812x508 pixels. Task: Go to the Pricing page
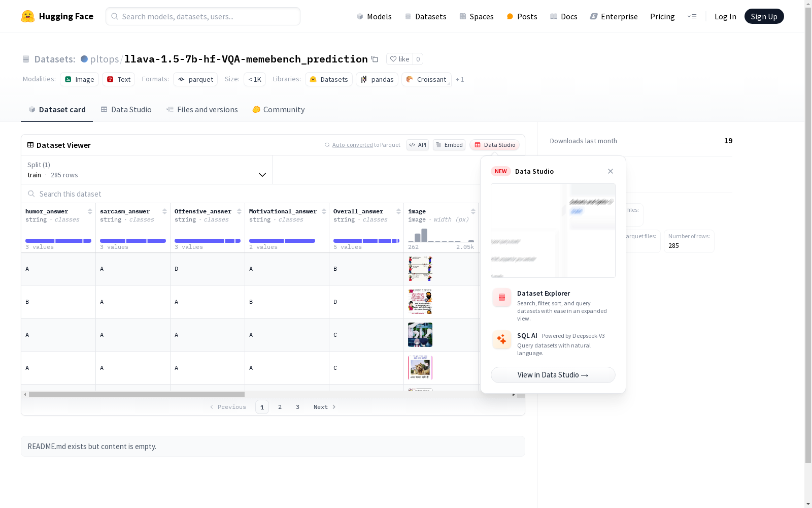pos(662,16)
